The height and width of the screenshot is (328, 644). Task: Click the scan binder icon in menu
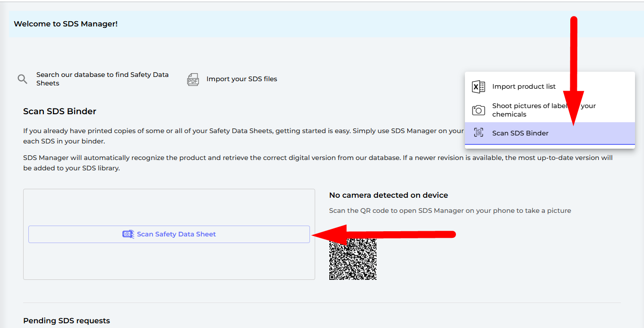(478, 133)
